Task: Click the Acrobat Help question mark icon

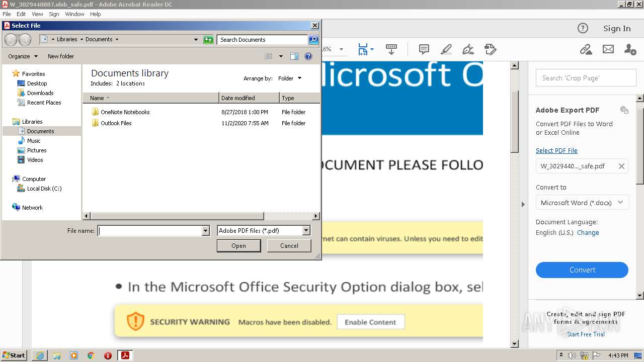Action: [583, 28]
